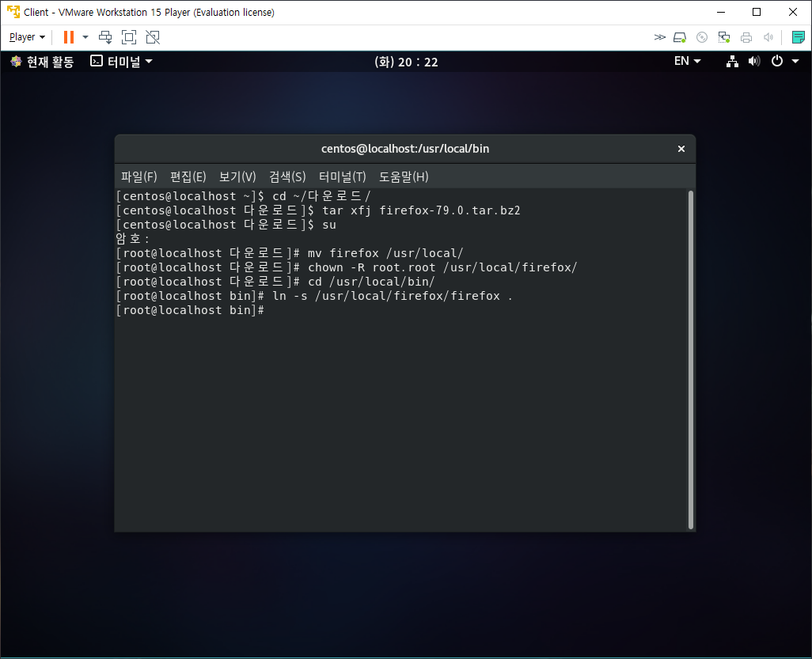Click the terminal icon beside 터미널 in top bar
This screenshot has width=812, height=659.
point(97,61)
